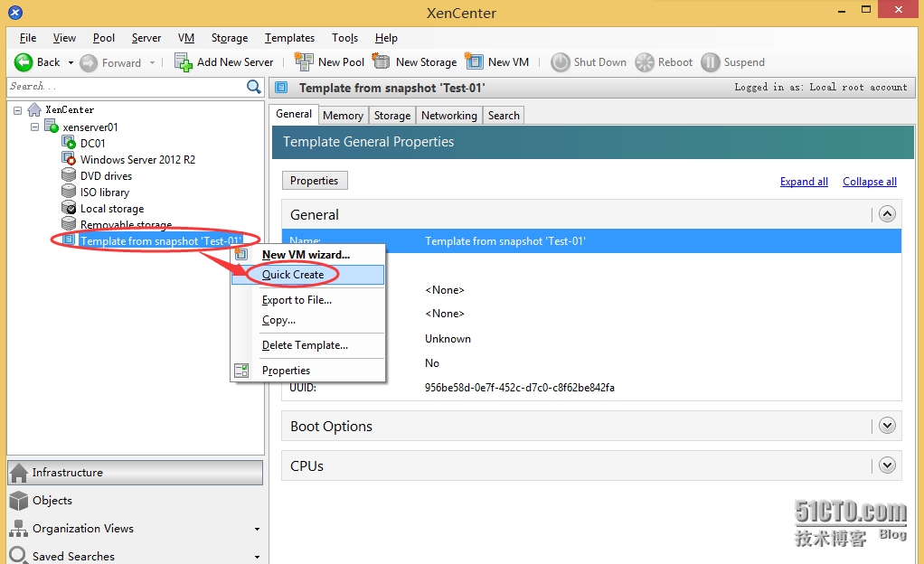Expand the CPUs section
Viewport: 924px width, 564px height.
point(888,465)
